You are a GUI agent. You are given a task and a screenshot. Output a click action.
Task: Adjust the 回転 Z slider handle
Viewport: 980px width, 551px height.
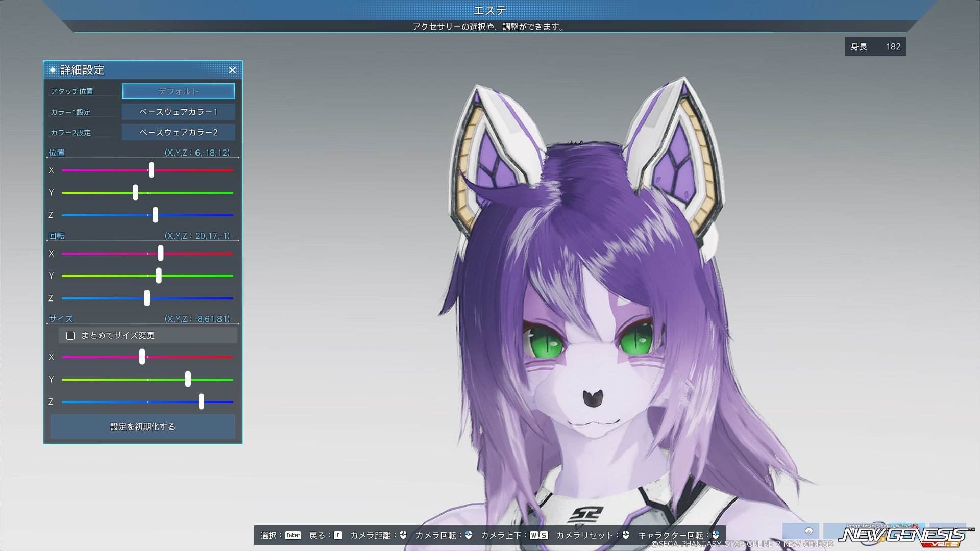[x=146, y=298]
